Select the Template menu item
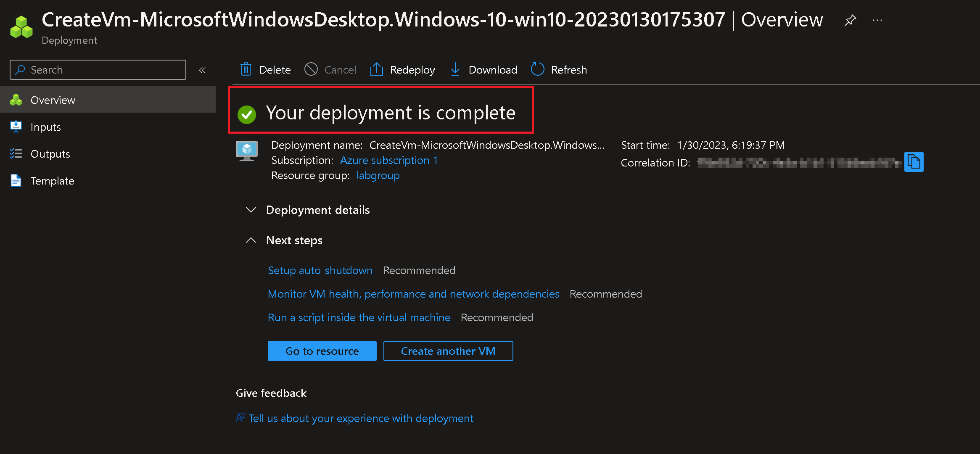Viewport: 980px width, 454px height. [x=52, y=181]
